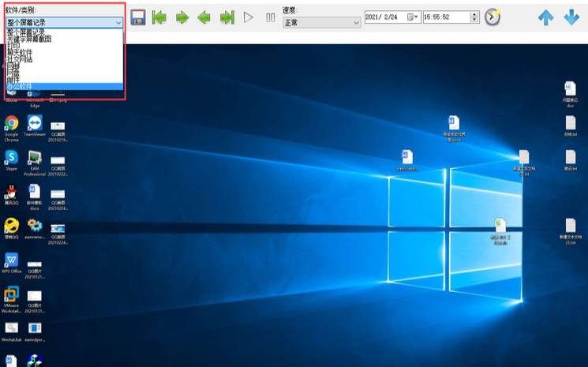Click the floppy disk save icon
This screenshot has height=367, width=588.
point(138,17)
